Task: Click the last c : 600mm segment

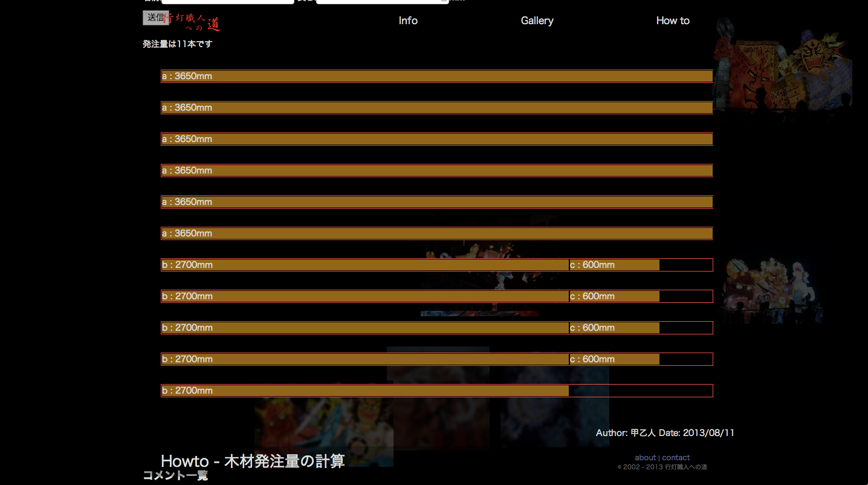Action: [614, 359]
